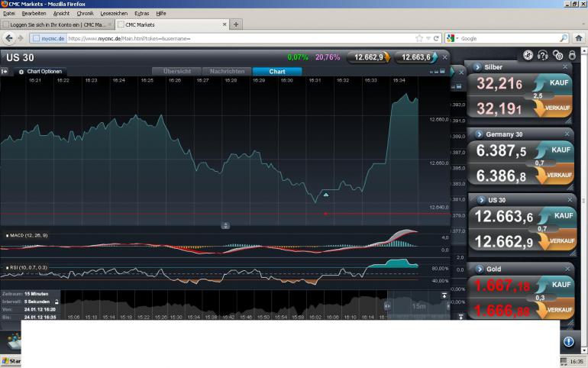Open the Extras menu
The image size is (588, 368).
pos(142,14)
